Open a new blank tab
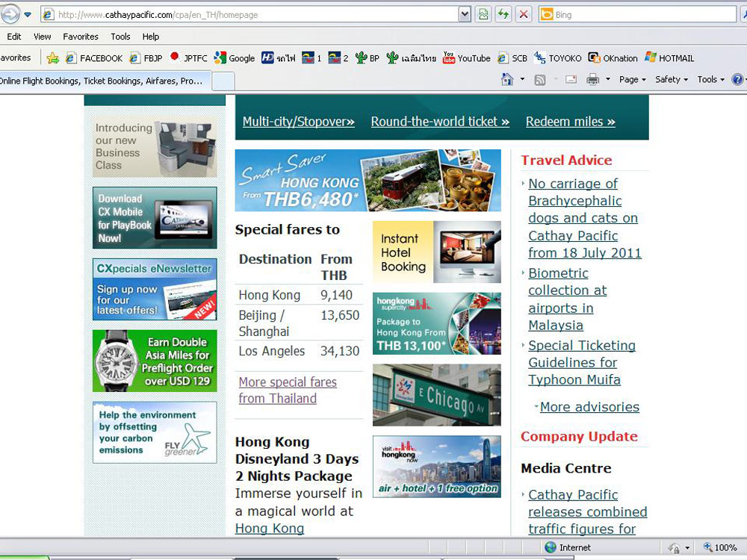This screenshot has height=560, width=747. [x=223, y=81]
